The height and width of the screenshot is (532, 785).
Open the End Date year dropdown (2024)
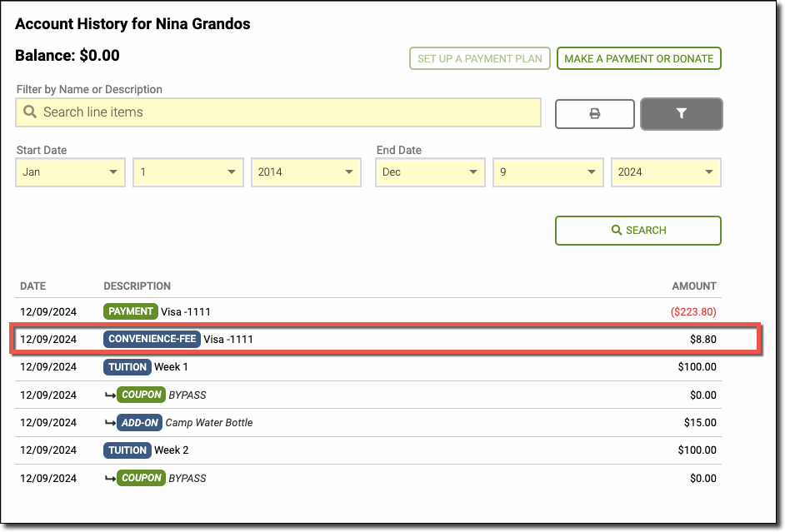(x=666, y=172)
